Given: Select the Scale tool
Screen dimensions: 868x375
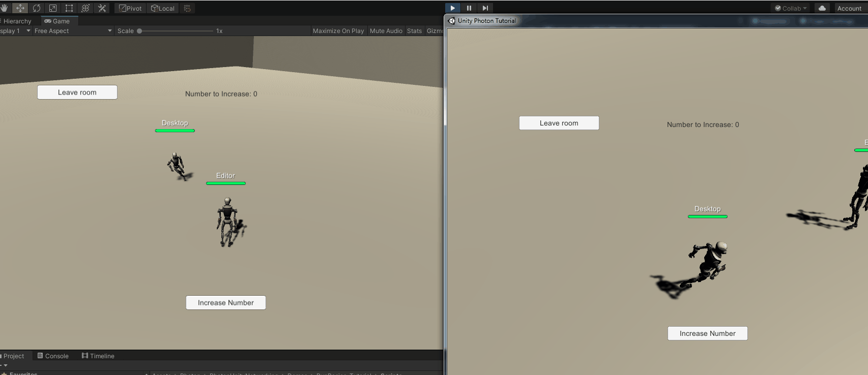Looking at the screenshot, I should pos(52,8).
